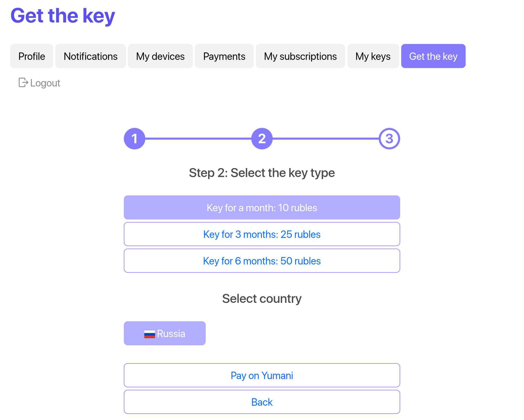Open the My keys tab
524x420 pixels.
point(373,56)
